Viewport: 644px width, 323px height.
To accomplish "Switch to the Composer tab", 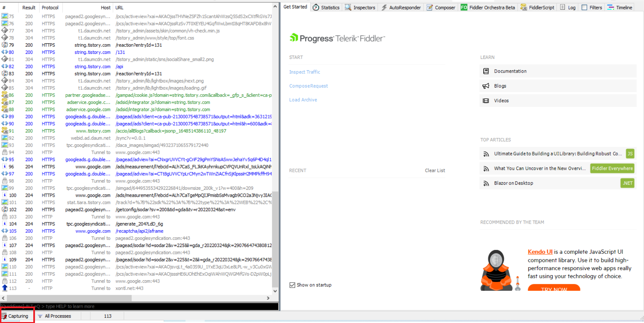I will point(441,7).
